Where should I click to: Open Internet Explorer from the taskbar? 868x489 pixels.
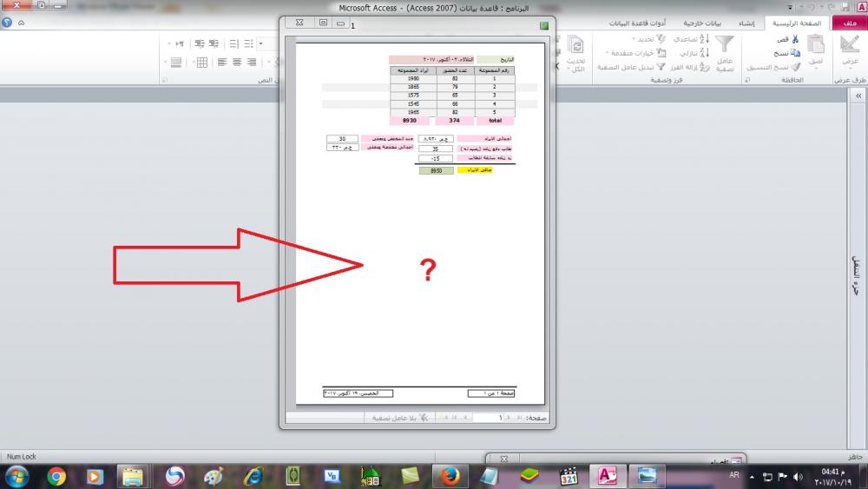point(253,476)
